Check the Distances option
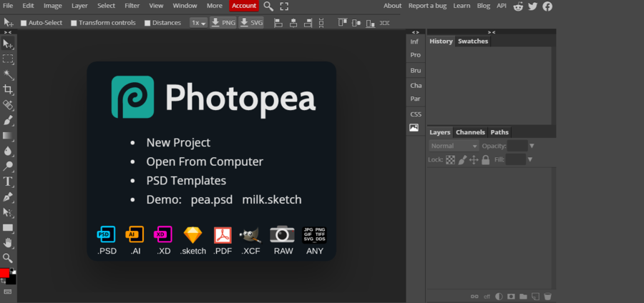Screen dimensions: 644x303 point(147,23)
